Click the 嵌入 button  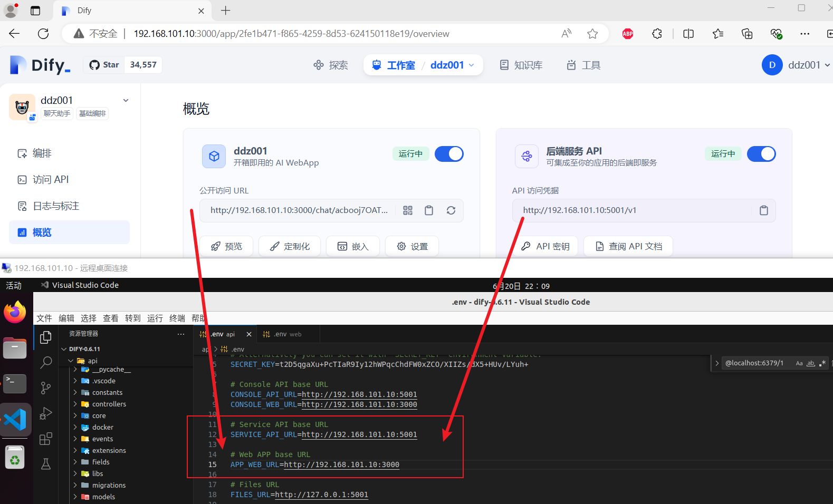pyautogui.click(x=353, y=246)
